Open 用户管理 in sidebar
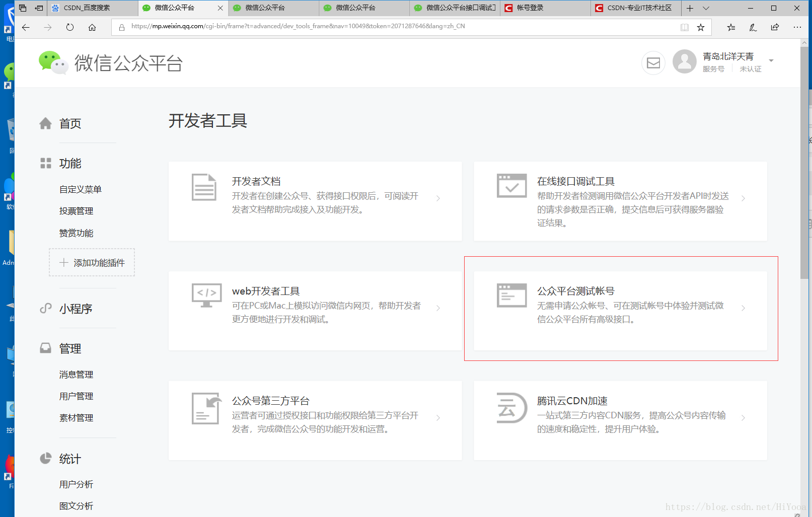Viewport: 812px width, 517px height. (77, 396)
